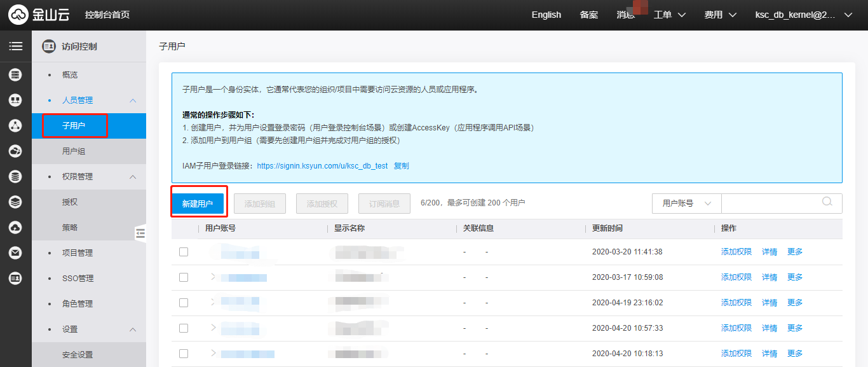Collapse the sidebar using the panel toggle handle
This screenshot has height=367, width=868.
(x=140, y=234)
